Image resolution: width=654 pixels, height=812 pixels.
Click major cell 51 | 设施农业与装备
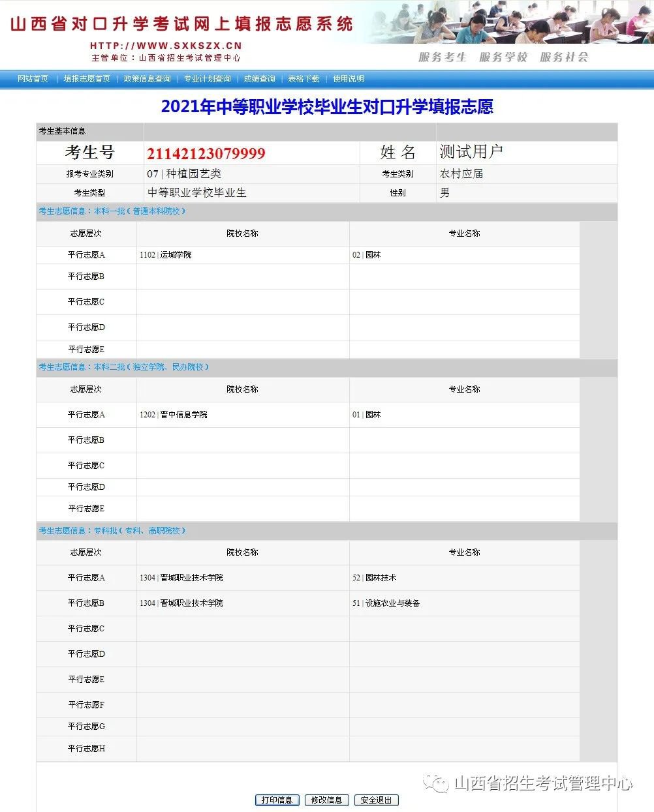(386, 603)
